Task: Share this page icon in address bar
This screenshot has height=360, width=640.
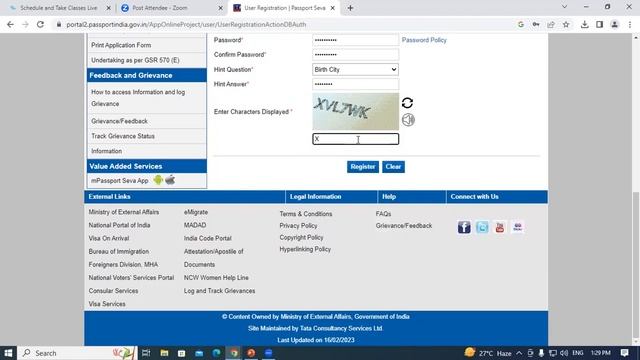Action: 551,24
